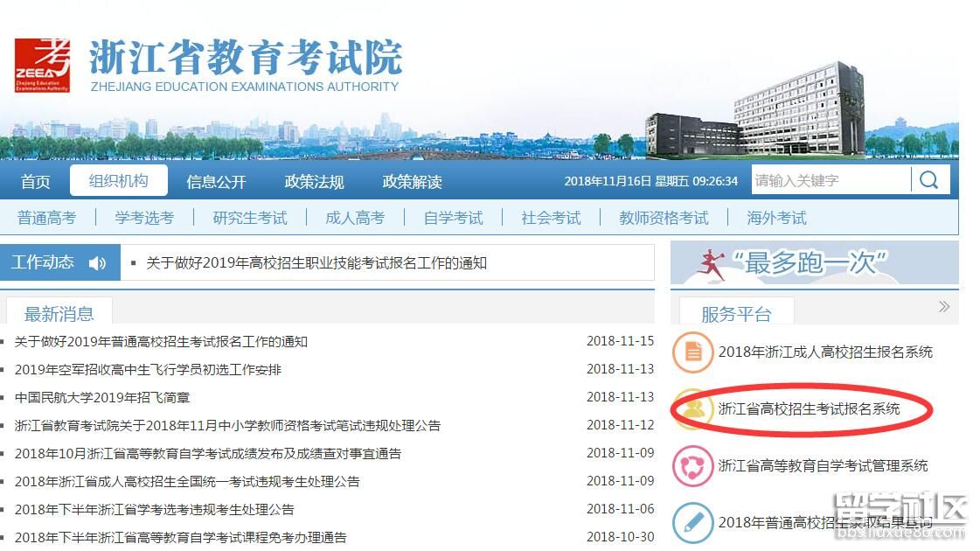
Task: Open the 首页 menu item
Action: [x=36, y=182]
